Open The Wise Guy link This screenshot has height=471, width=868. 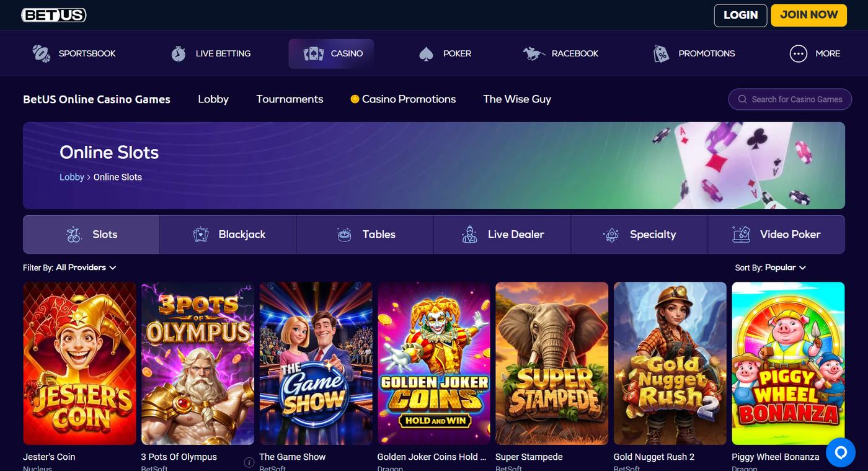(517, 99)
